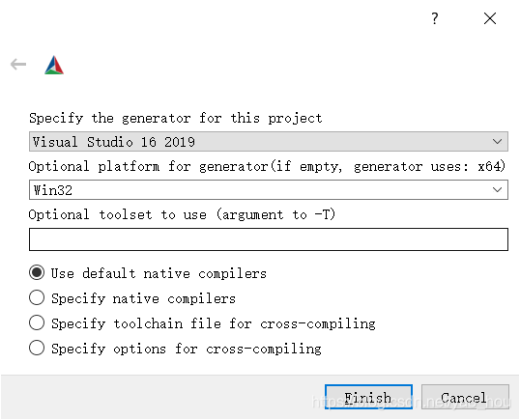Click the chevron arrow on the generator combo box
520x420 pixels.
(x=497, y=141)
